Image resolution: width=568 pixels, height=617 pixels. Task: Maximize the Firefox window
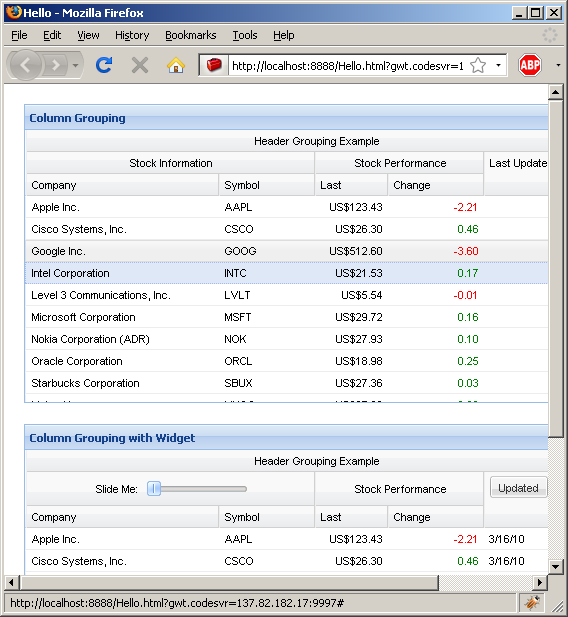pyautogui.click(x=535, y=13)
